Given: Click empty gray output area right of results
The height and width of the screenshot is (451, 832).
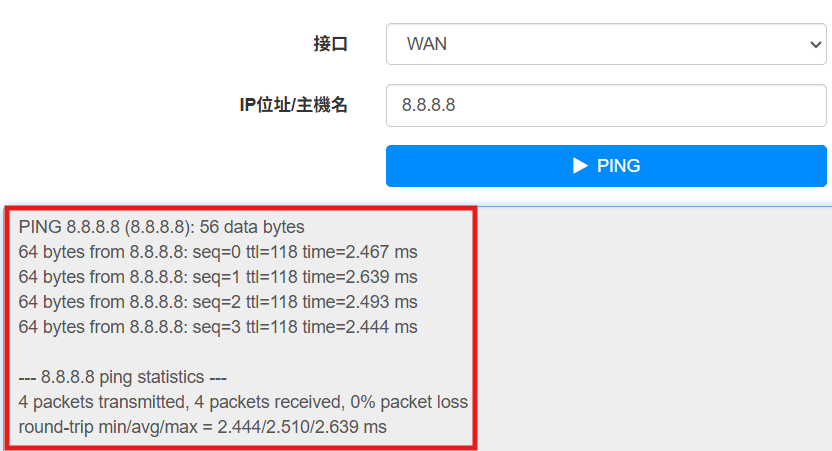Looking at the screenshot, I should [x=653, y=329].
